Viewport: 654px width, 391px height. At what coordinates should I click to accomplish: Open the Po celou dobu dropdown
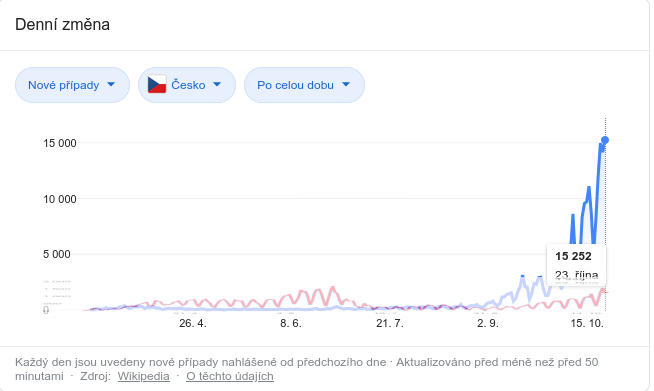tap(304, 85)
